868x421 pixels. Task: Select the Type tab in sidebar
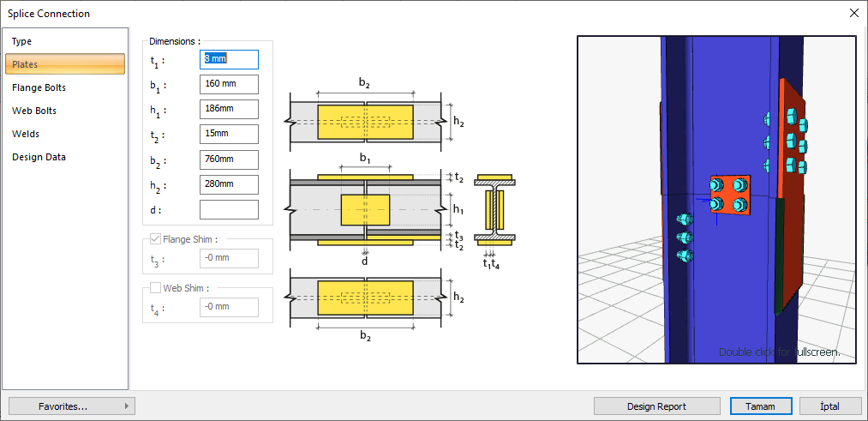(x=22, y=41)
